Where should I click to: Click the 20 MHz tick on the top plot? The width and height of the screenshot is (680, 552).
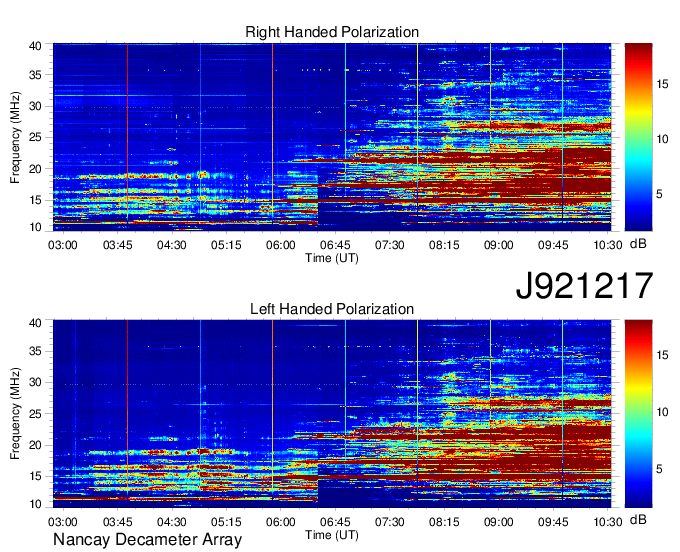36,169
